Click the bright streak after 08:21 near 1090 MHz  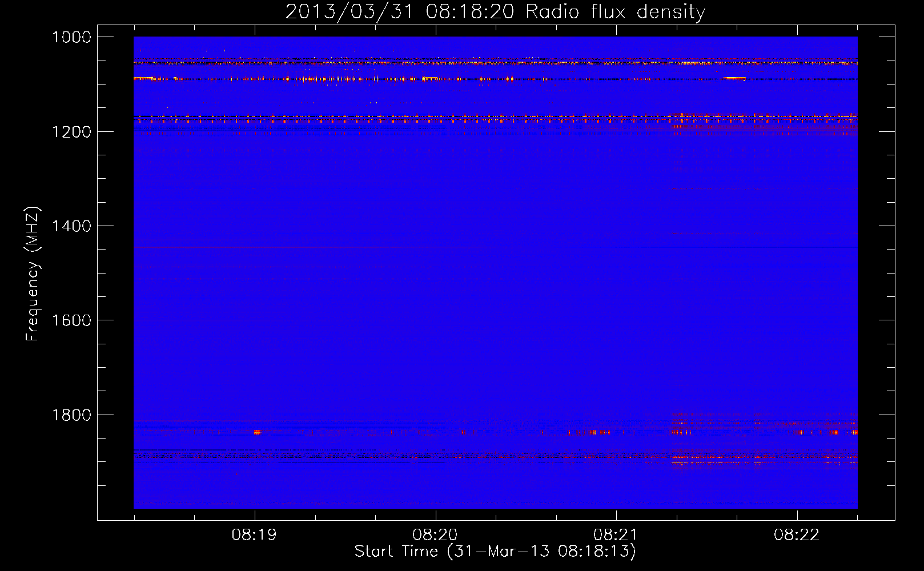click(734, 78)
